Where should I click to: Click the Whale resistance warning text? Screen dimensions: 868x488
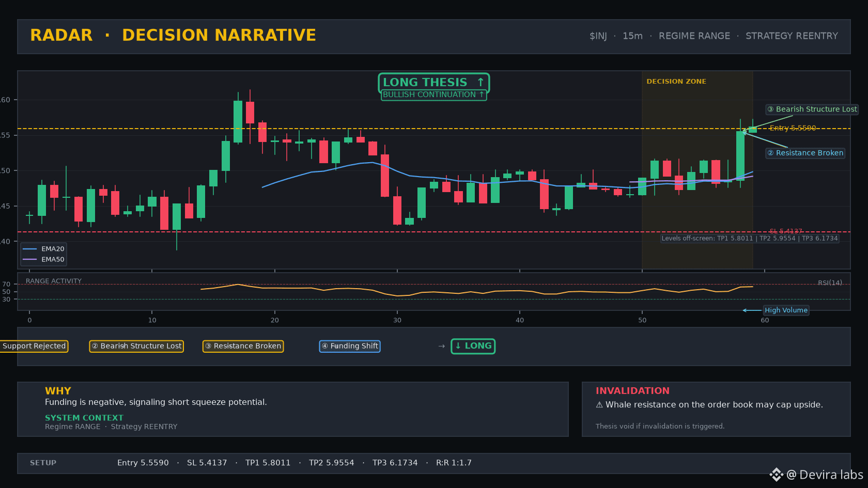(x=714, y=405)
